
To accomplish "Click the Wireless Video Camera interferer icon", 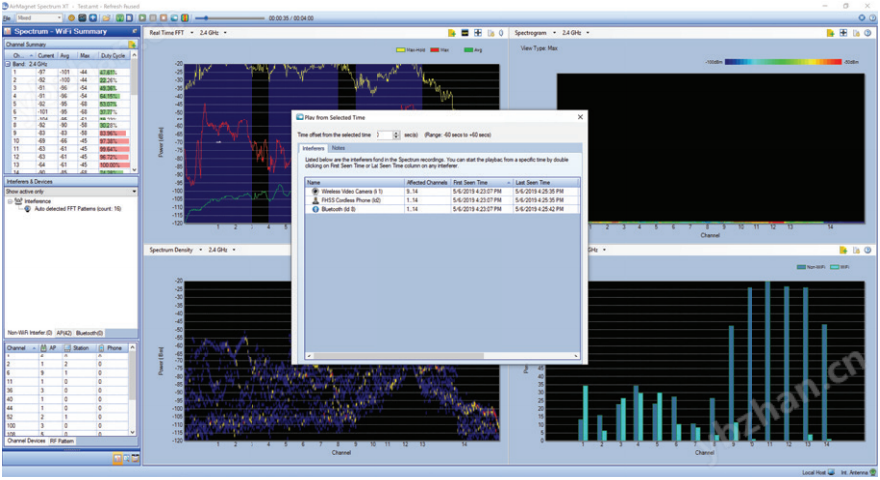I will (316, 191).
